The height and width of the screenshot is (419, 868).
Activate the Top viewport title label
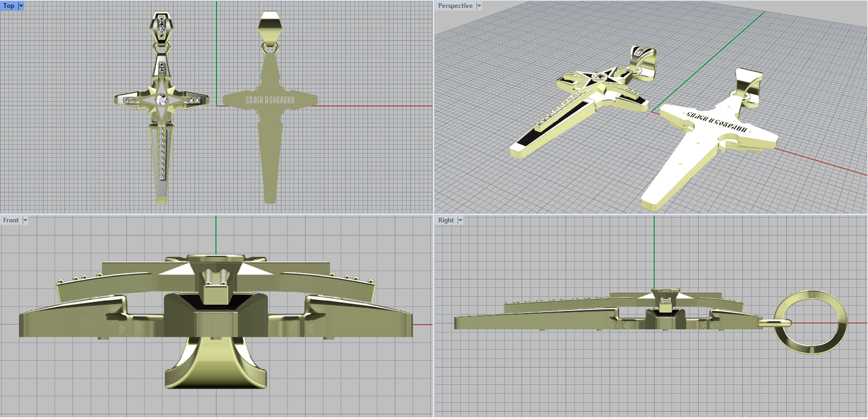point(9,6)
